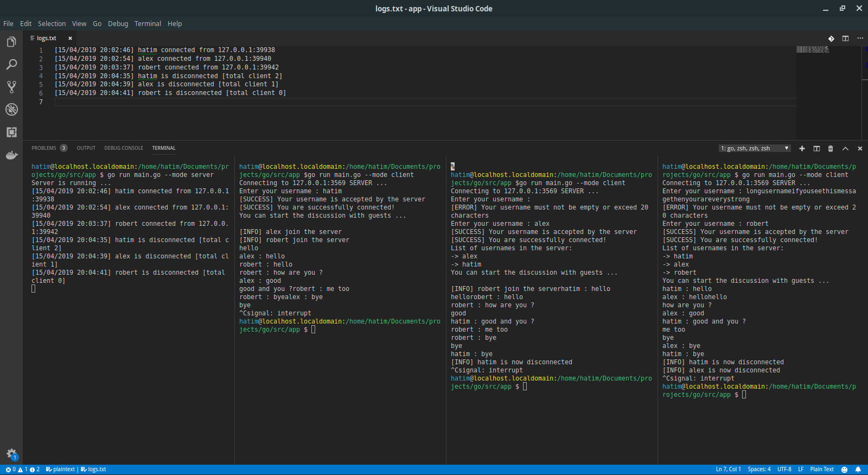Click the PROBLEMS count badge 3
Viewport: 868px width, 475px height.
(x=63, y=148)
